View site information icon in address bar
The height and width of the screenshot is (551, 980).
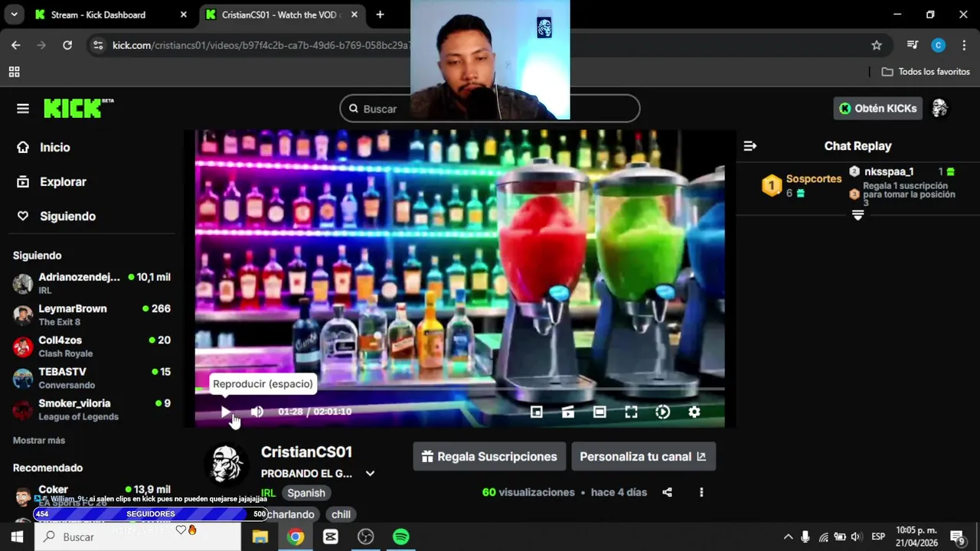tap(97, 45)
